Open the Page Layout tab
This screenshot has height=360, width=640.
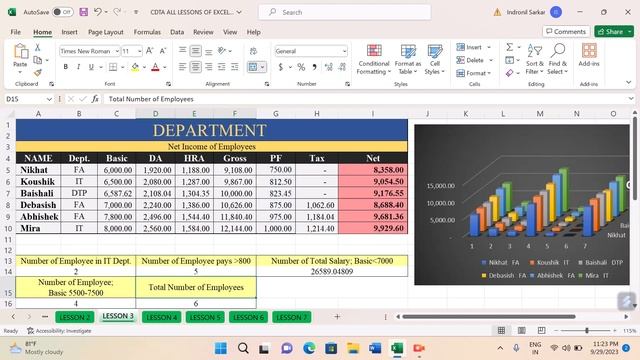[x=106, y=32]
